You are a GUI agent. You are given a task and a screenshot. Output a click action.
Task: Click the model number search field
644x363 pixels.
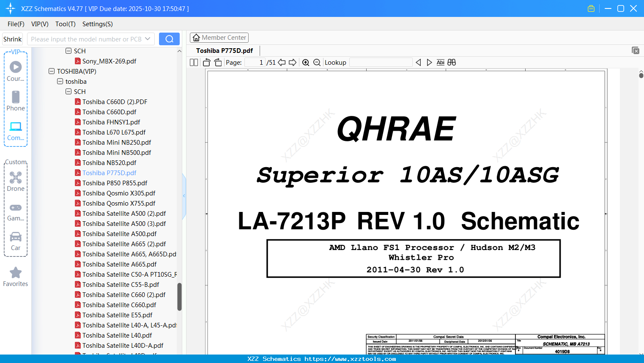click(x=86, y=39)
